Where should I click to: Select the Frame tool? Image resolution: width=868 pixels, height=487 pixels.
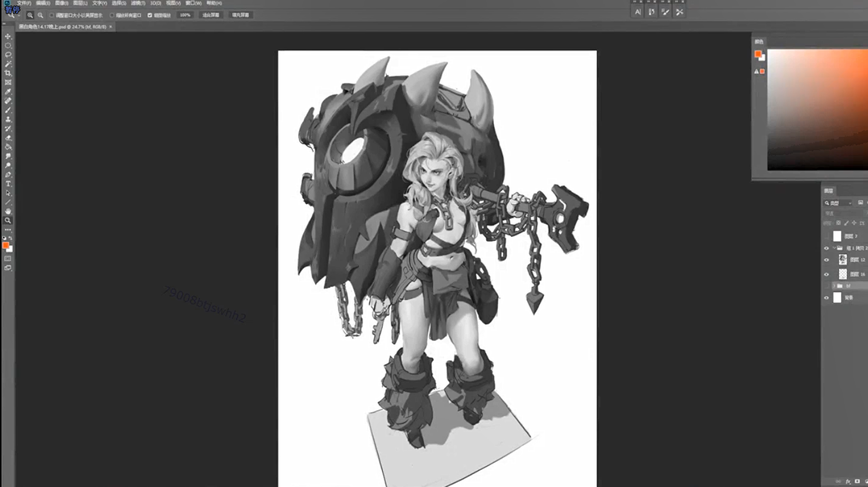(x=8, y=82)
